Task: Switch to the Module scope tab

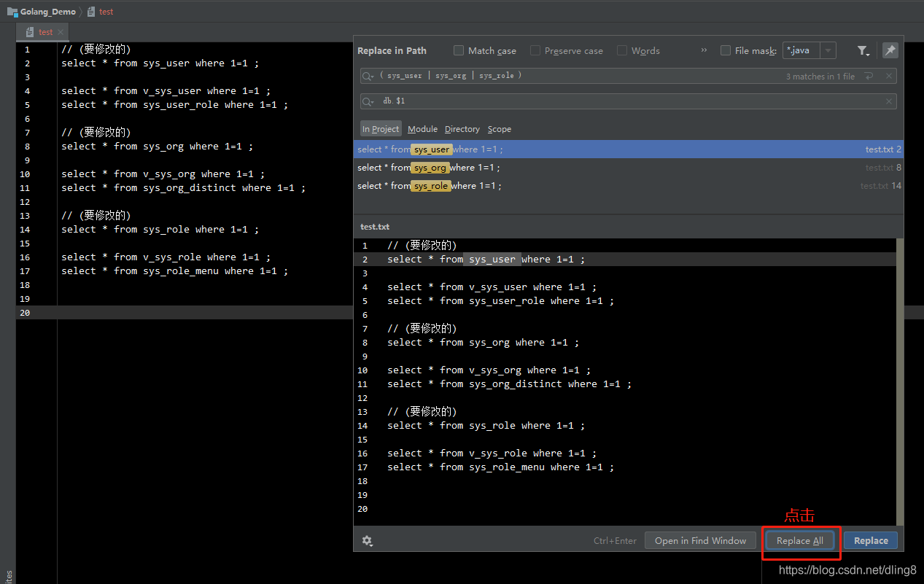Action: (x=422, y=129)
